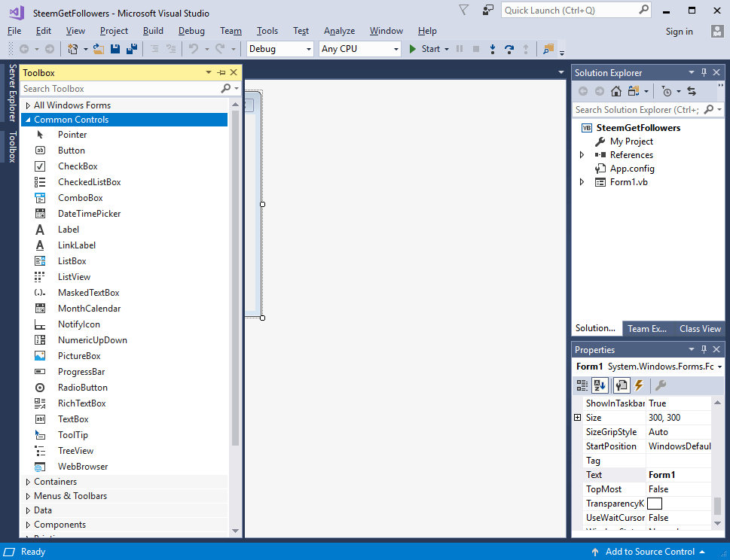The image size is (730, 560).
Task: Click the Step Over debug icon
Action: (x=509, y=49)
